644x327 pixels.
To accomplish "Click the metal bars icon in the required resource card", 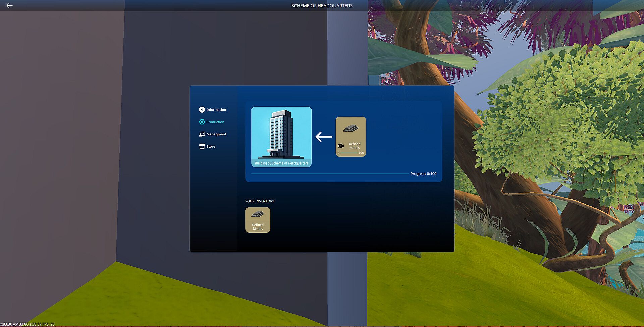I will coord(351,128).
